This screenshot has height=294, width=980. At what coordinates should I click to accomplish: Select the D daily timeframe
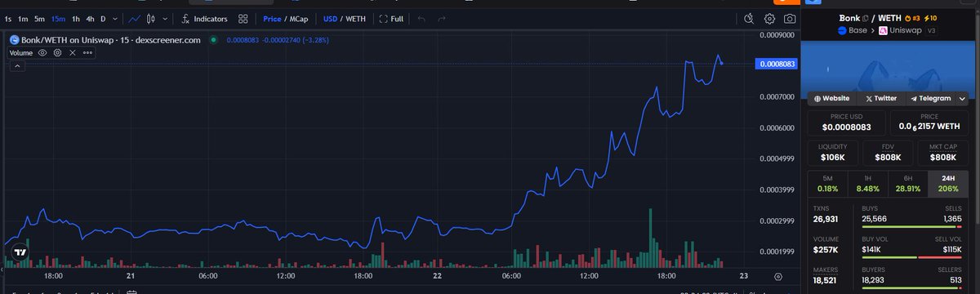click(103, 18)
